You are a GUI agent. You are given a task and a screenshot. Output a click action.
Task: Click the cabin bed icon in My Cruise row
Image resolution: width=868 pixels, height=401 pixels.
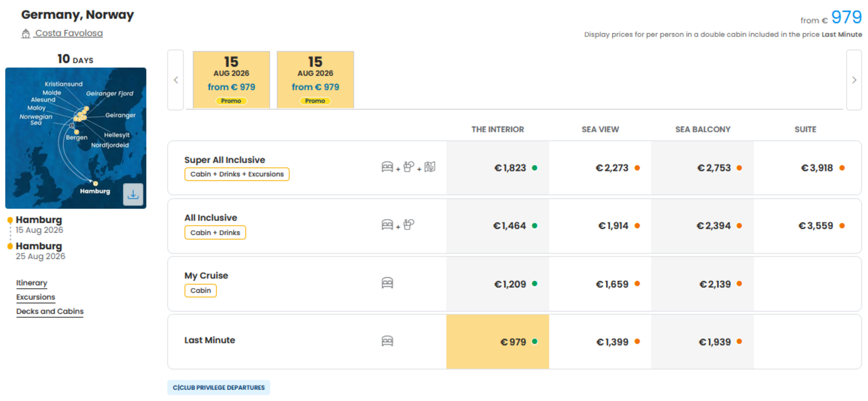(x=387, y=283)
